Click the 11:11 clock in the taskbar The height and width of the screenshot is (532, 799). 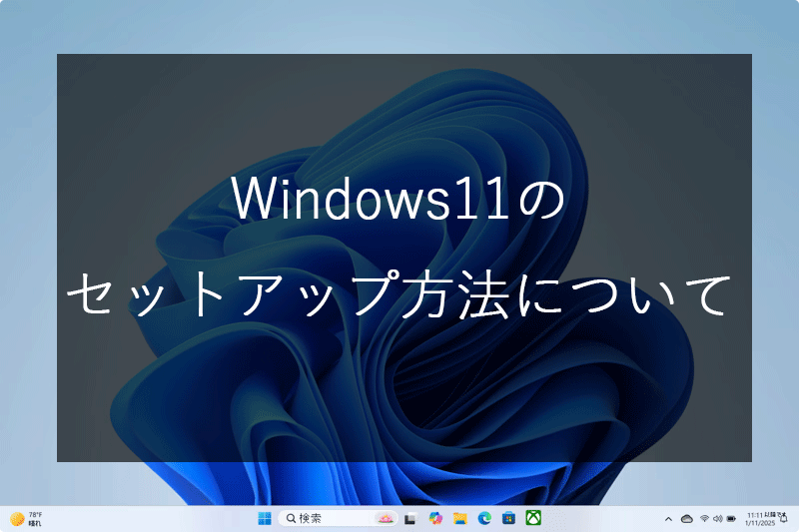(760, 513)
